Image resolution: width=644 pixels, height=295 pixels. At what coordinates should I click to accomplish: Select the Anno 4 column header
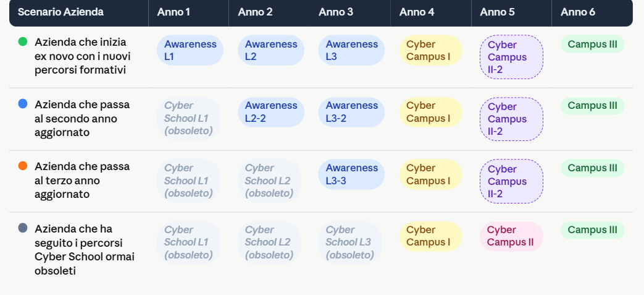[x=416, y=12]
